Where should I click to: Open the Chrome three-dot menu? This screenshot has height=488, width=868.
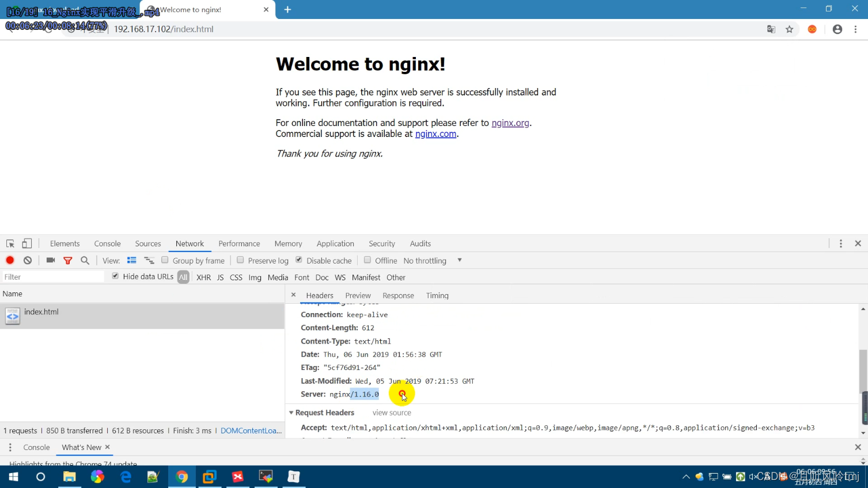[856, 29]
